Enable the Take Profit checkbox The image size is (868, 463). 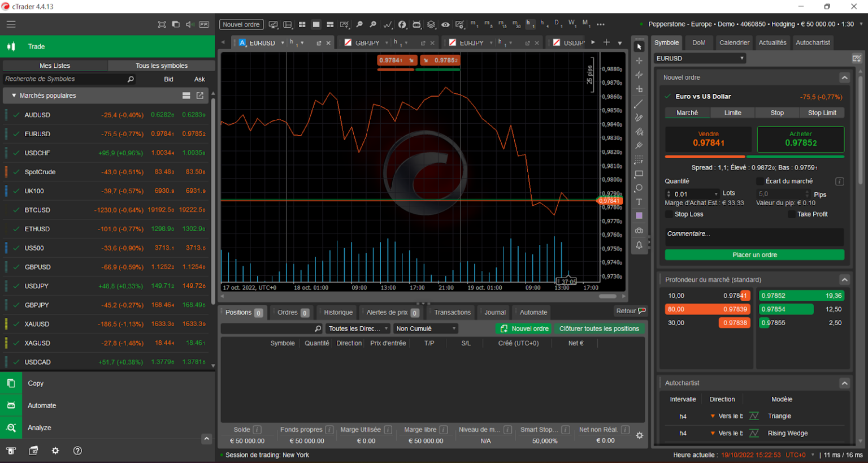[x=791, y=214]
